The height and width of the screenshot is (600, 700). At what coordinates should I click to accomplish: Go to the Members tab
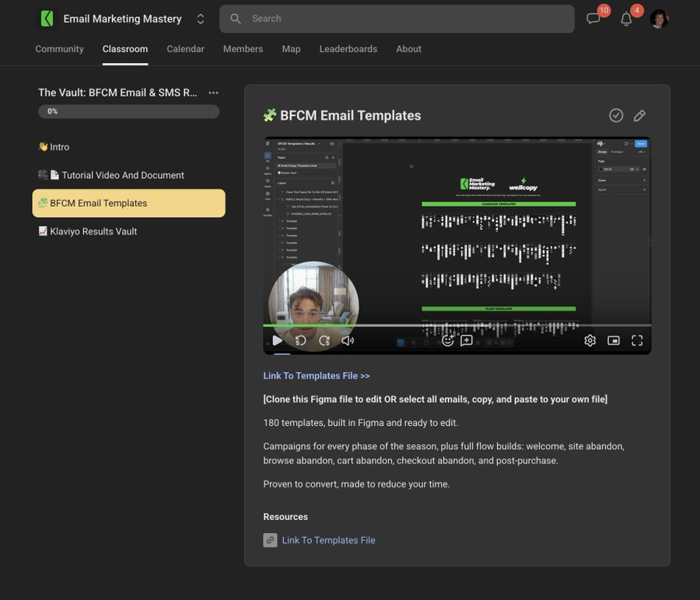[x=243, y=49]
